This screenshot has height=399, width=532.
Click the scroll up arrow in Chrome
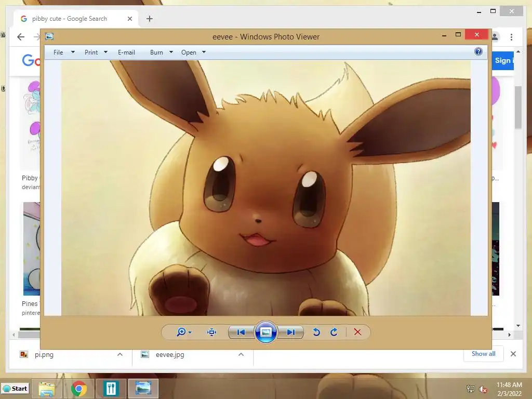518,51
